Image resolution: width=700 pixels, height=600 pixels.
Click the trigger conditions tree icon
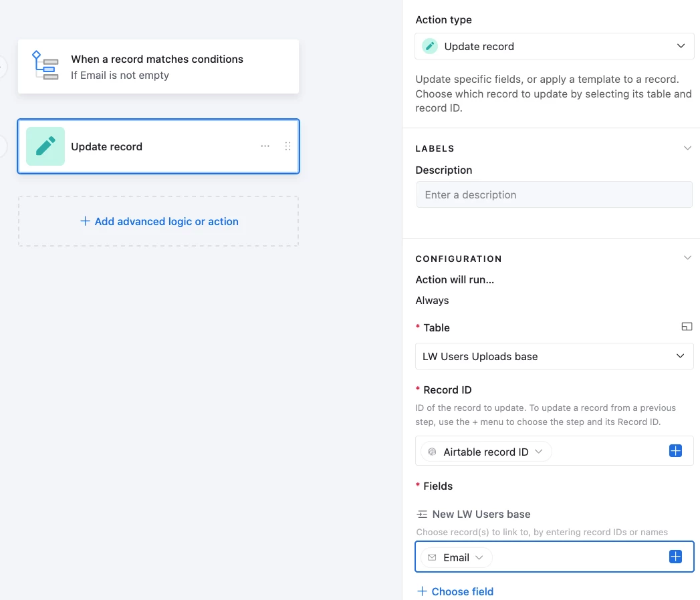pyautogui.click(x=45, y=65)
